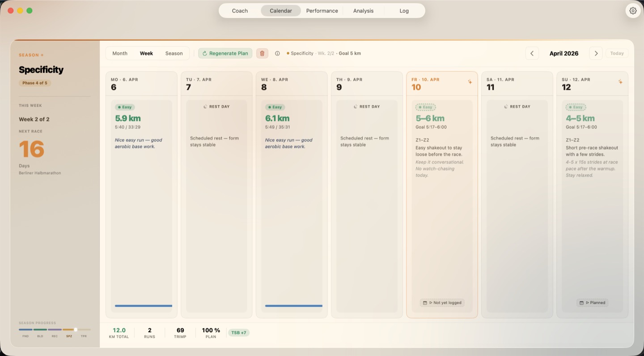Image resolution: width=644 pixels, height=356 pixels.
Task: Select the Month view option
Action: (x=119, y=53)
